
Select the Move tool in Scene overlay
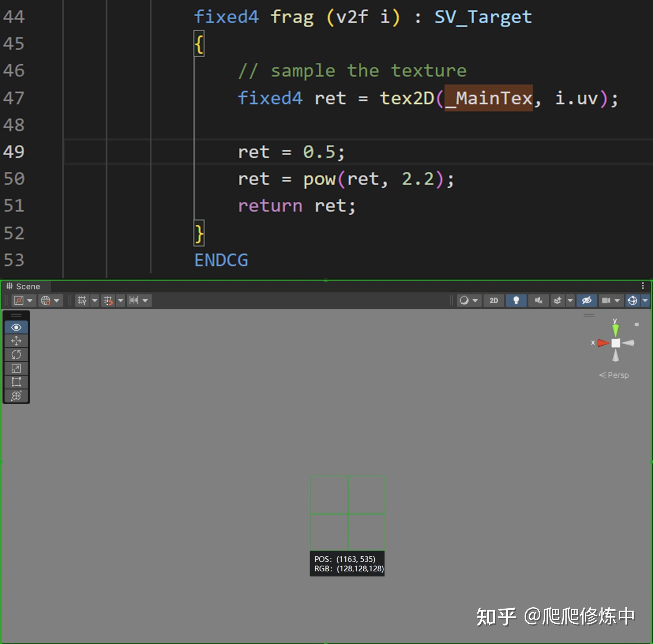pyautogui.click(x=16, y=341)
